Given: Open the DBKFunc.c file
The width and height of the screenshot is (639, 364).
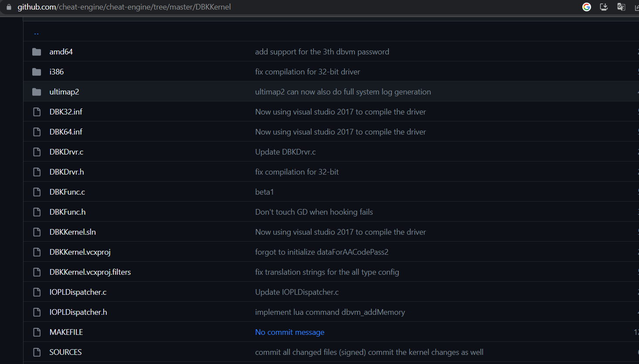Looking at the screenshot, I should coord(67,192).
